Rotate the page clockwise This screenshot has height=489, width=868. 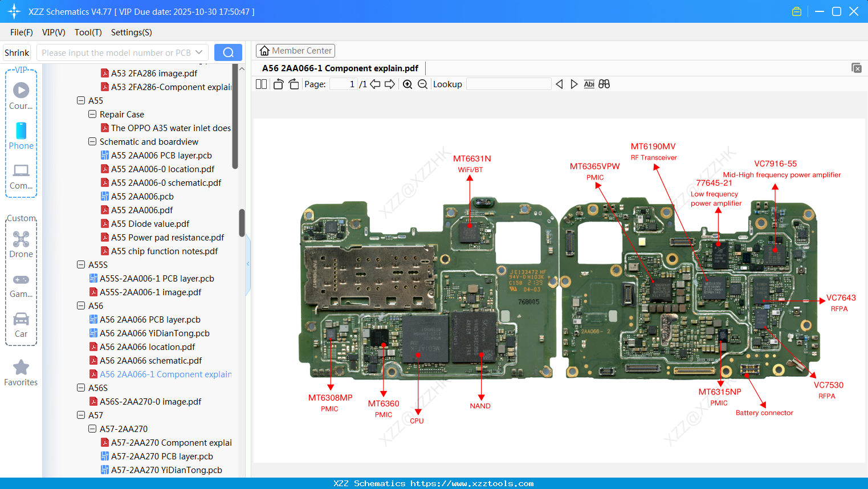click(x=293, y=83)
